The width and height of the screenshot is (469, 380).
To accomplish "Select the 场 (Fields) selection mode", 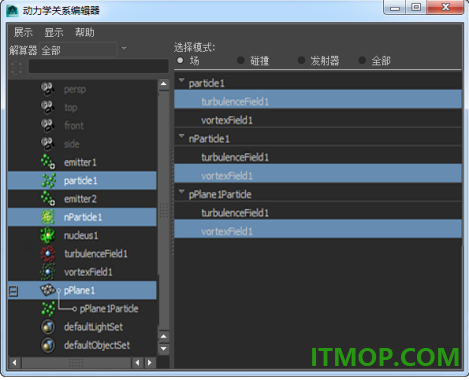I will pyautogui.click(x=180, y=60).
